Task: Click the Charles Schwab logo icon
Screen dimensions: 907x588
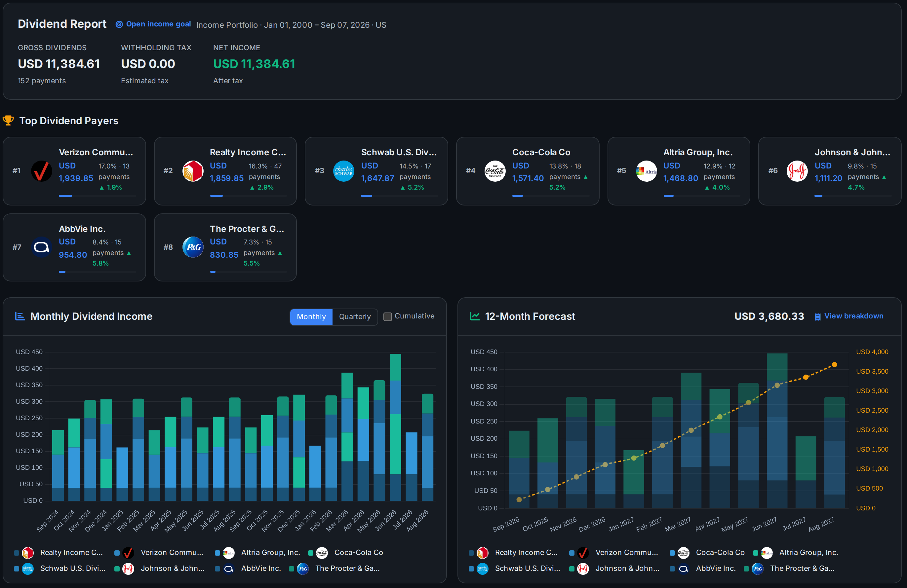Action: click(344, 170)
